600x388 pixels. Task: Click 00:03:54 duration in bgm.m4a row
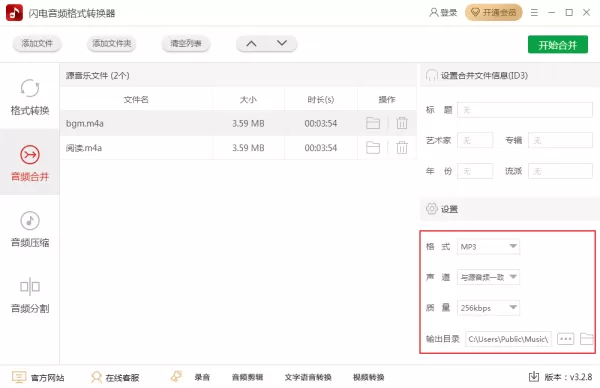point(321,123)
